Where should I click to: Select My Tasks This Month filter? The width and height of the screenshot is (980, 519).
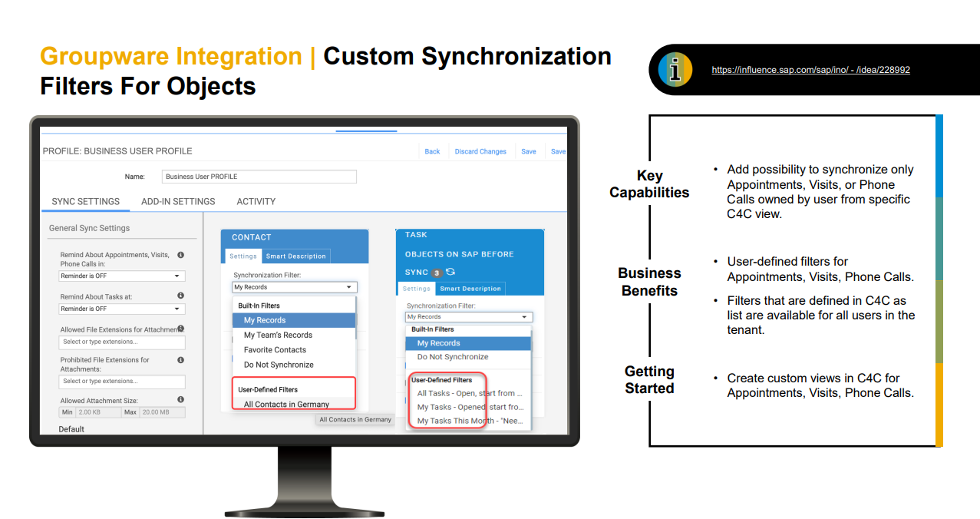[x=469, y=421]
